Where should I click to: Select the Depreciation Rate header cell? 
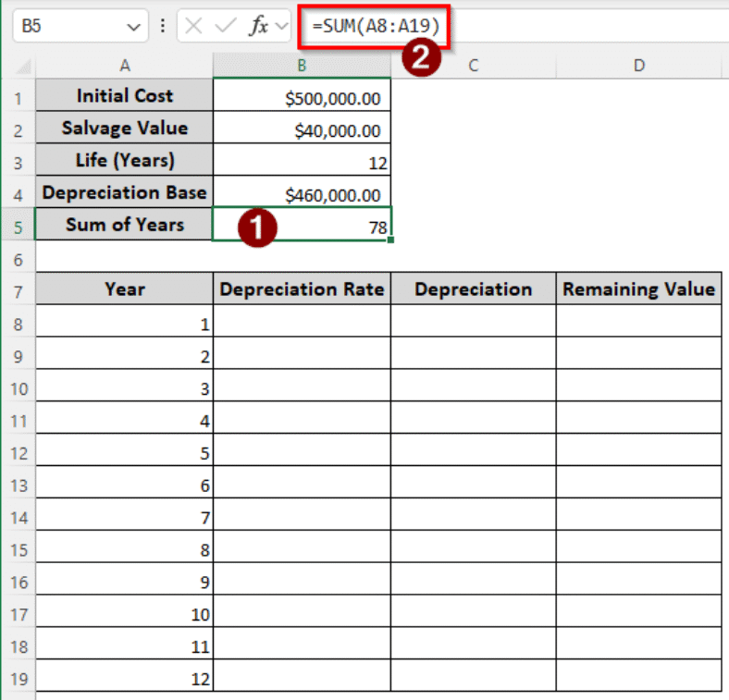tap(302, 289)
